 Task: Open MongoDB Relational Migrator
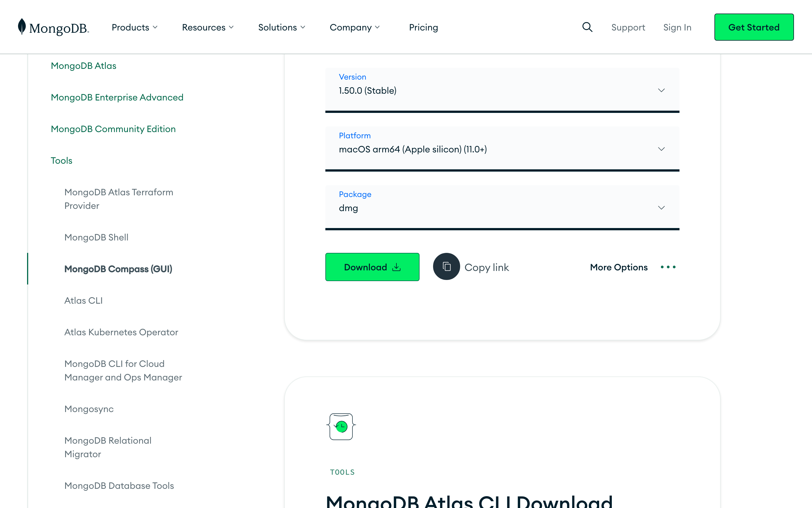[108, 447]
